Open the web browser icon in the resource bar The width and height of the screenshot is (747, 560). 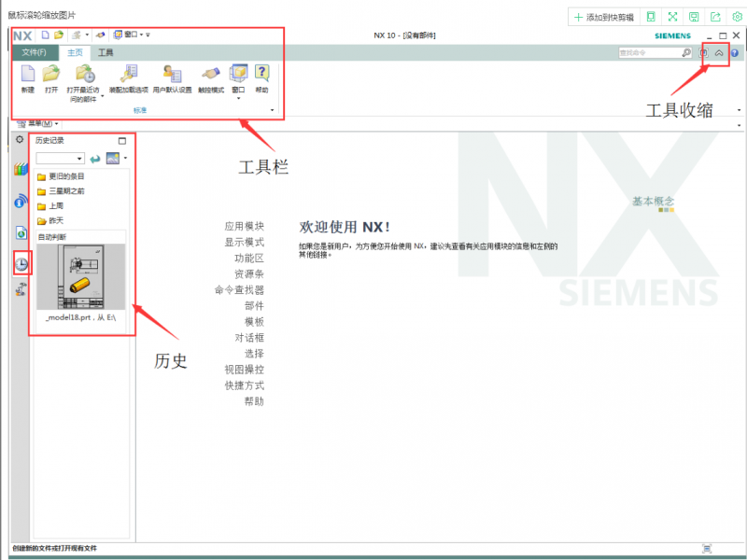click(x=21, y=232)
